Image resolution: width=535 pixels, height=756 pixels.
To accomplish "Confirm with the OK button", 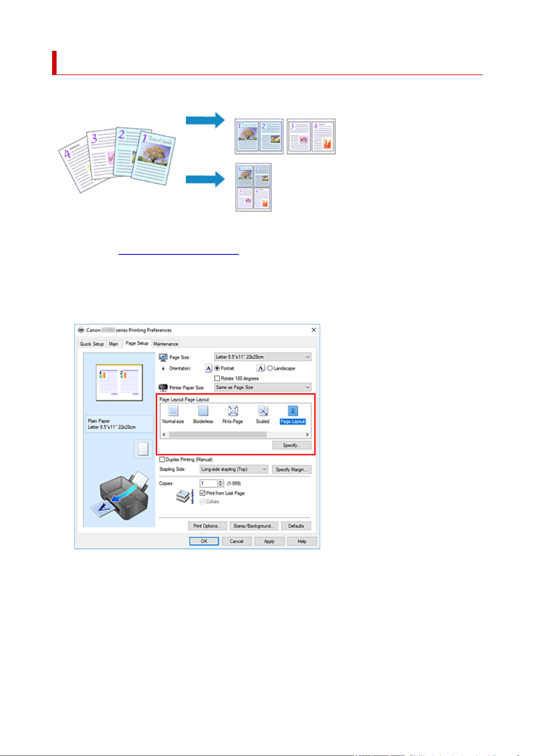I will click(x=204, y=541).
